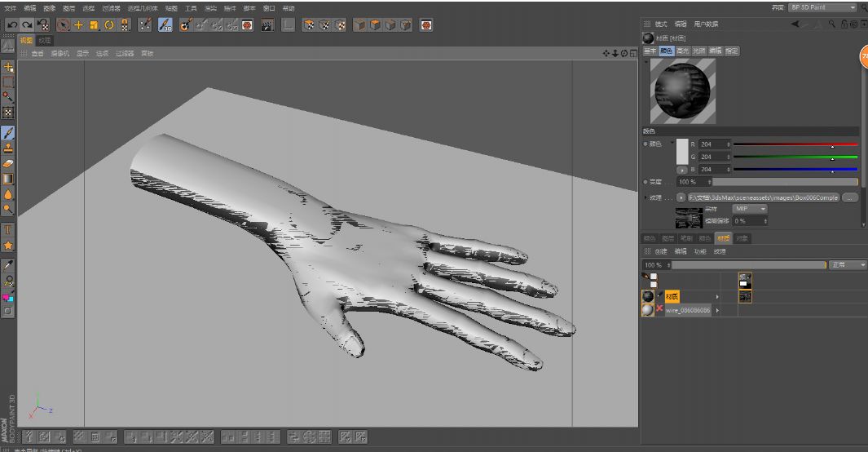Select the orange drop smear tool
The width and height of the screenshot is (868, 452).
[x=8, y=194]
